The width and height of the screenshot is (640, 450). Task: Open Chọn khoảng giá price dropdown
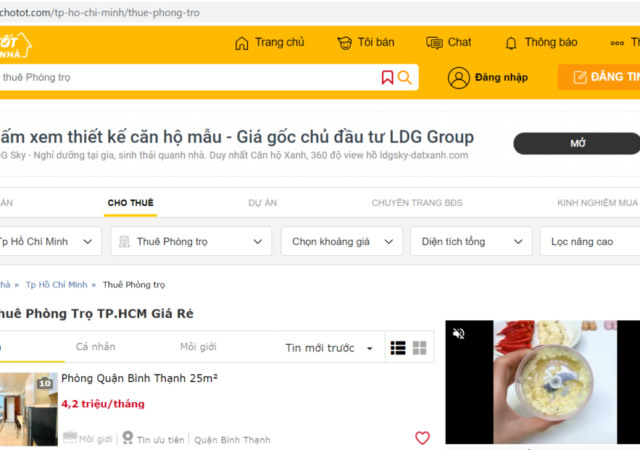(341, 241)
